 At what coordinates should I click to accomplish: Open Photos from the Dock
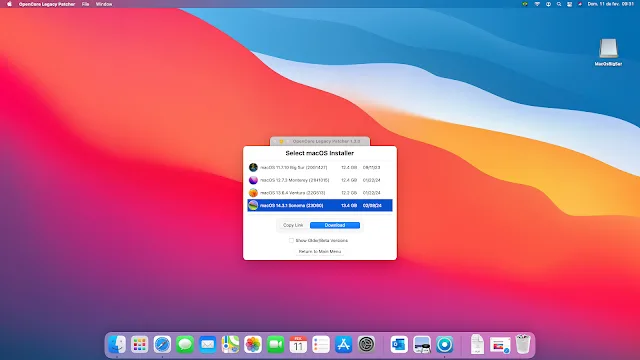(x=253, y=344)
